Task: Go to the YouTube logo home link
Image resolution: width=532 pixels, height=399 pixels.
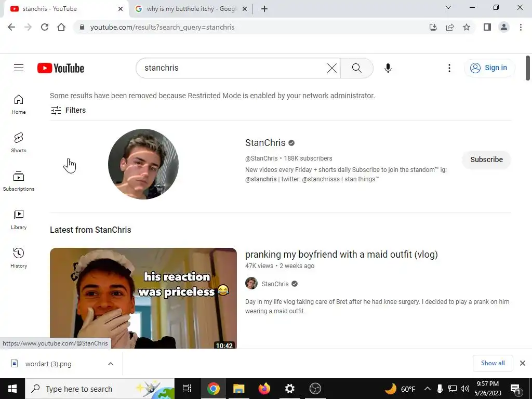Action: click(61, 68)
